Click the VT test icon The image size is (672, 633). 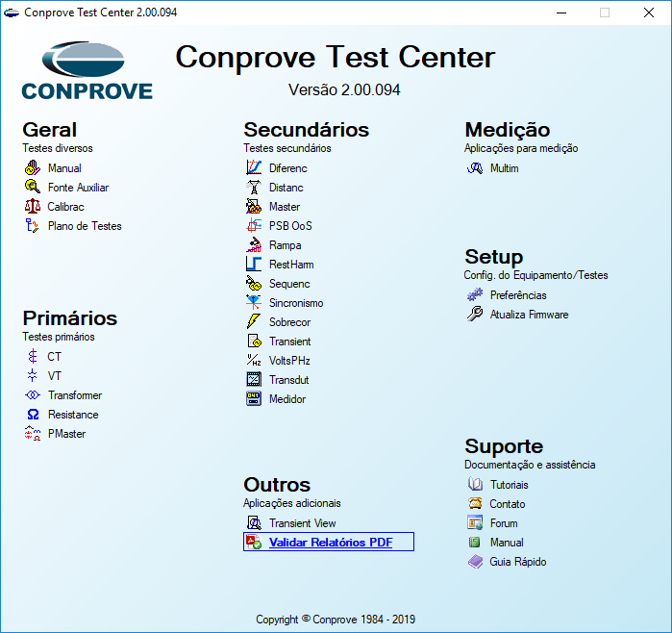click(x=33, y=376)
